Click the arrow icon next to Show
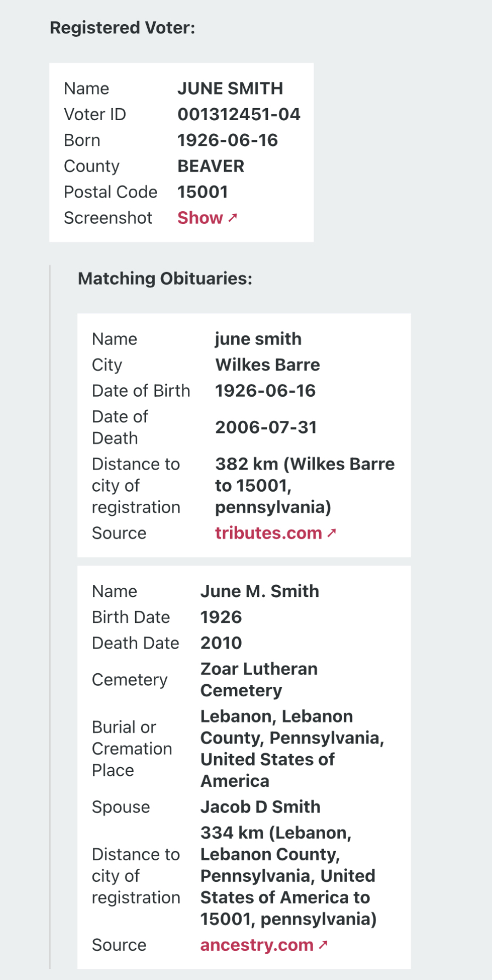The width and height of the screenshot is (492, 980). point(232,218)
